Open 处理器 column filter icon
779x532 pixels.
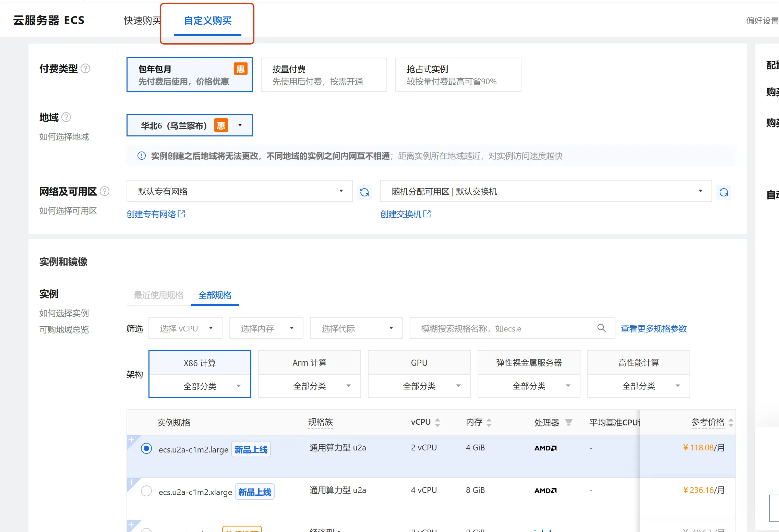coord(569,422)
